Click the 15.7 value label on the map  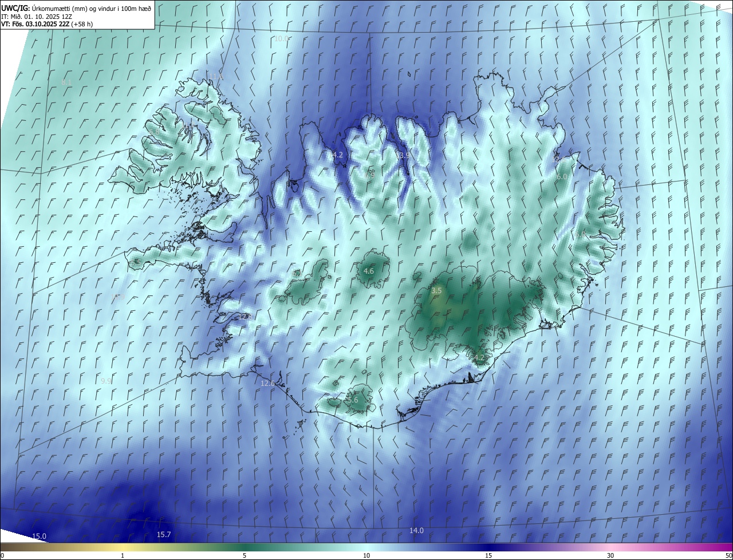(x=164, y=535)
